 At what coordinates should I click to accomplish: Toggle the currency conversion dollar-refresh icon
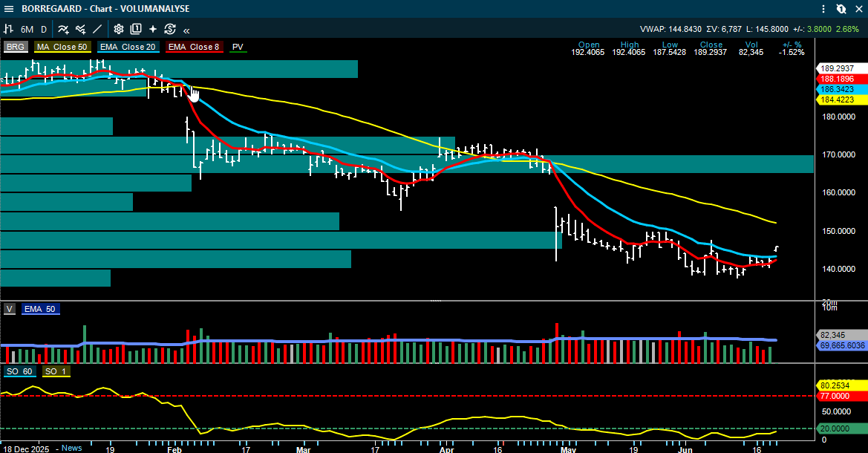170,30
